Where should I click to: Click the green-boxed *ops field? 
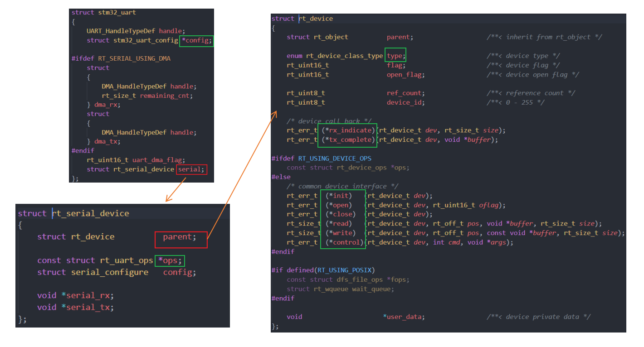(x=170, y=260)
